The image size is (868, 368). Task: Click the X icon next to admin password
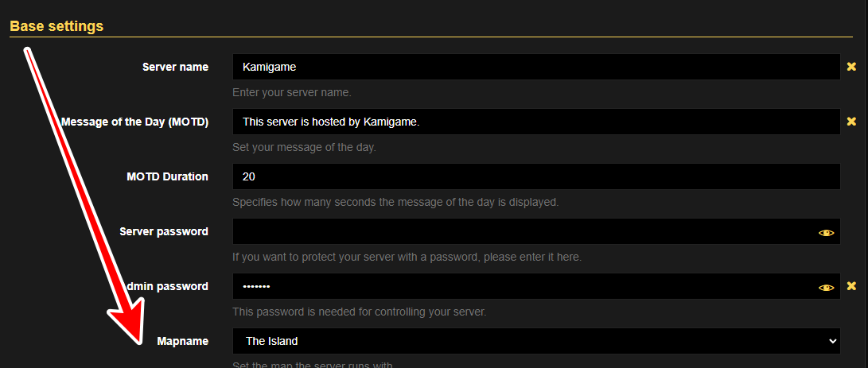tap(851, 286)
